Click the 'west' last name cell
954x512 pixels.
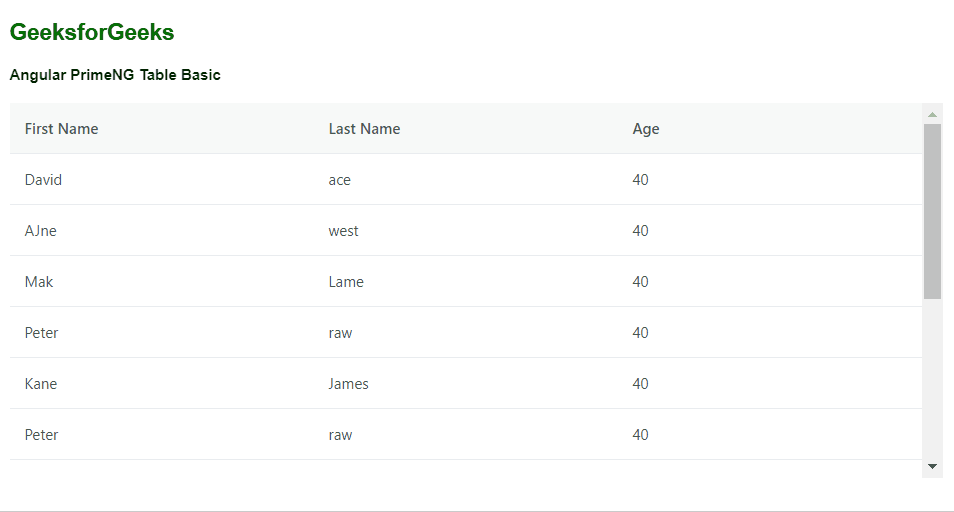pos(343,231)
